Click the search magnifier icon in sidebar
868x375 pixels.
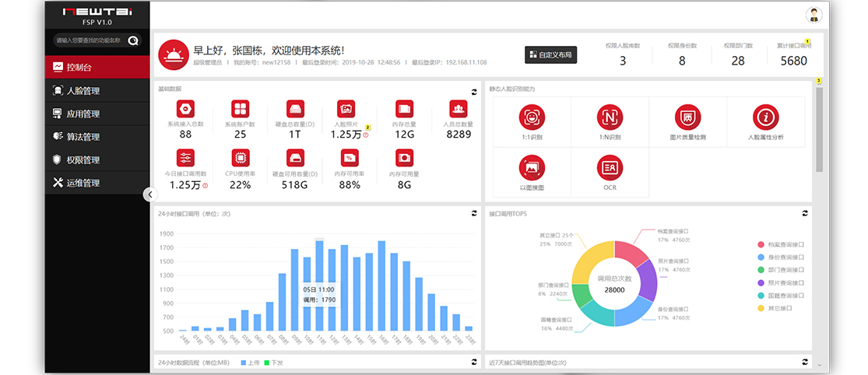point(133,40)
